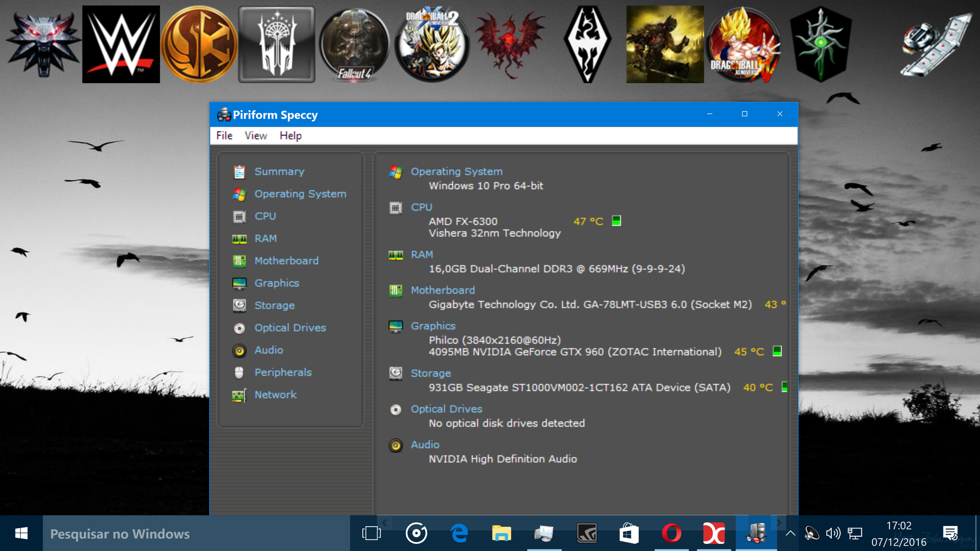The image size is (980, 551).
Task: Select RAM in the sidebar list
Action: 266,238
